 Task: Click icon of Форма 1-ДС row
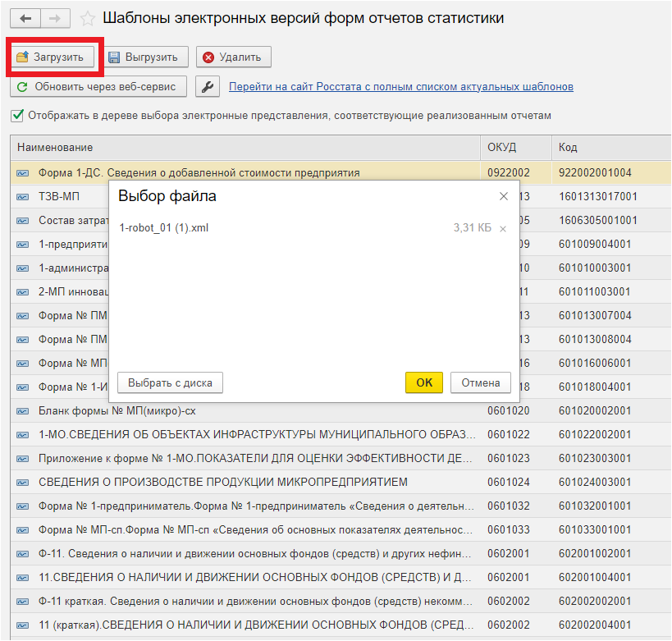tap(23, 173)
